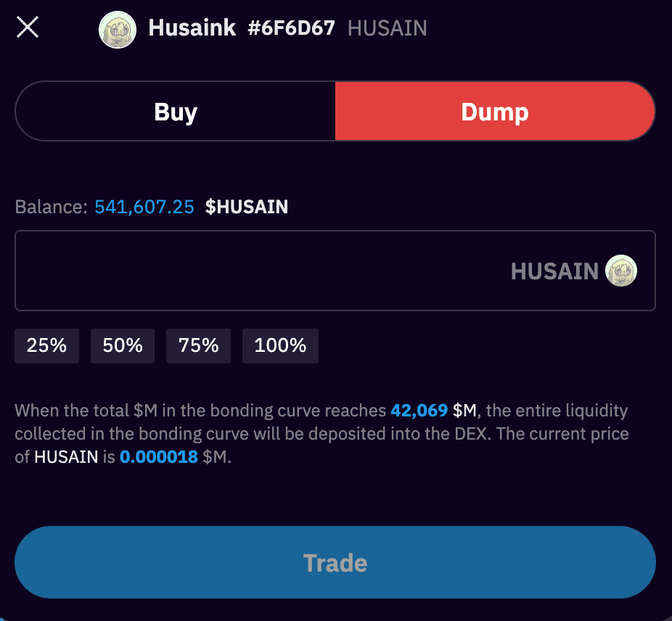The image size is (672, 621).
Task: Click the $HUSAIN label beside balance
Action: click(x=247, y=207)
